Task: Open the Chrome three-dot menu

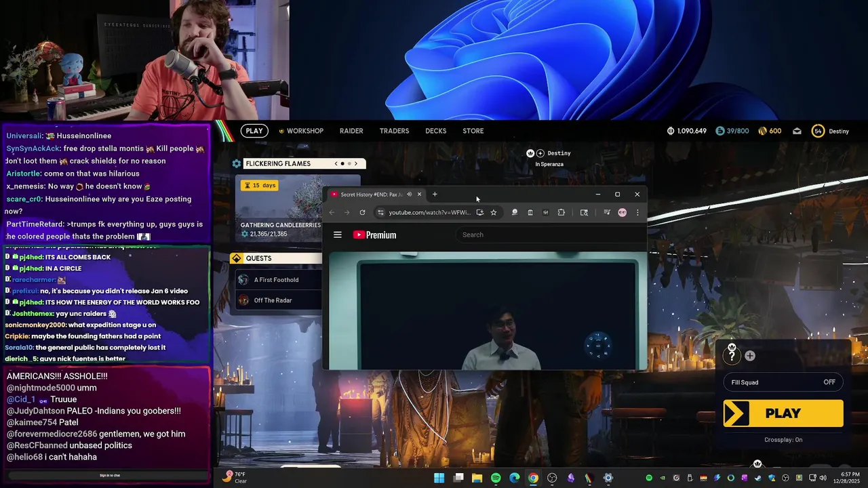Action: (x=637, y=212)
